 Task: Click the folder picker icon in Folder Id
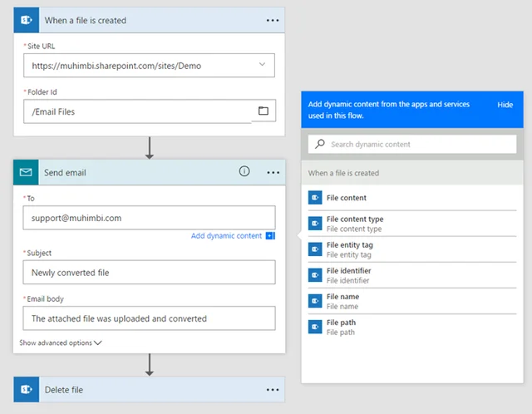click(x=264, y=111)
